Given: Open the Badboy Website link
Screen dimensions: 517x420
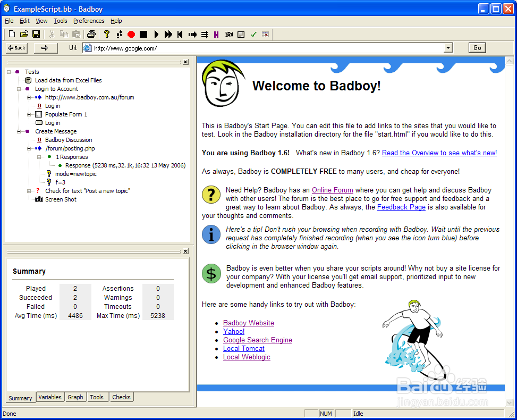Looking at the screenshot, I should point(249,323).
